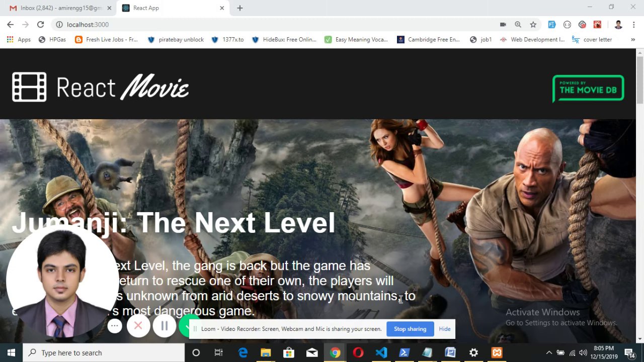Open the Fresh Live Jobs bookmark
Screen dimensions: 644x362
tap(106, 39)
